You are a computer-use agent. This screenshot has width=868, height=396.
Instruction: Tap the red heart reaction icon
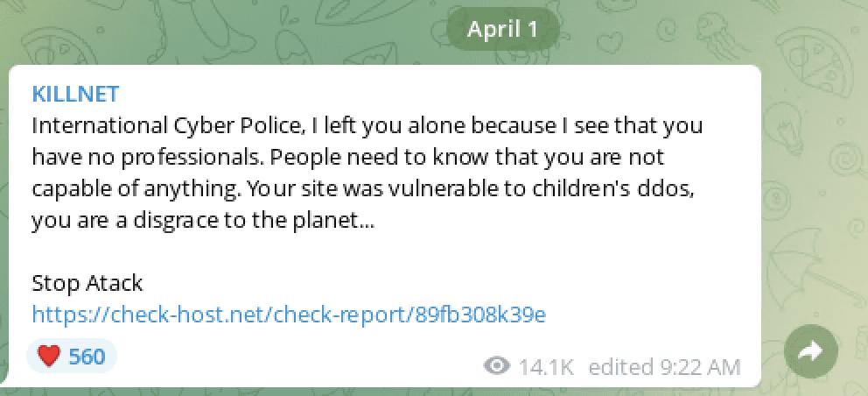(x=49, y=356)
